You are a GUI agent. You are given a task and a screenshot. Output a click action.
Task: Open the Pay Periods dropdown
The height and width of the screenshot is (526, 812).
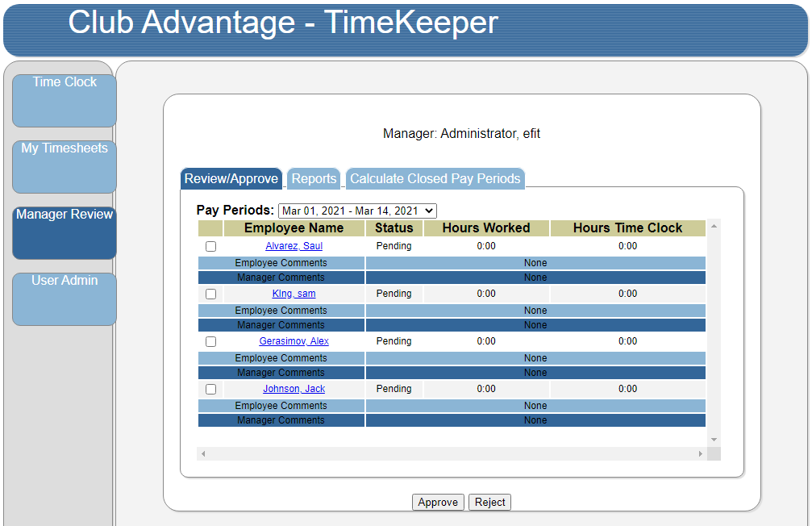pos(357,211)
